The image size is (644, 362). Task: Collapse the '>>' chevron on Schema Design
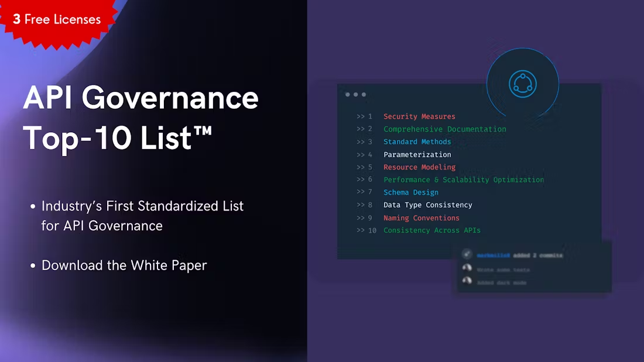(x=360, y=192)
